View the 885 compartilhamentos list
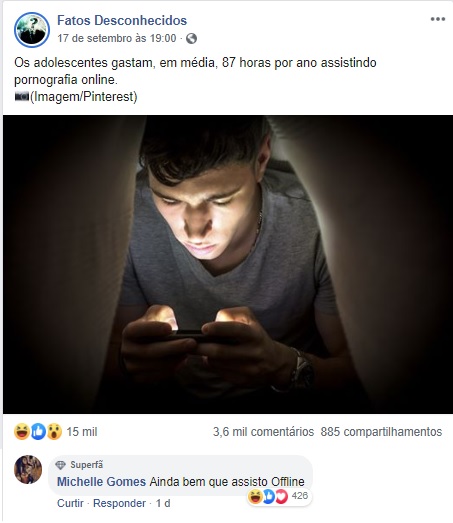Image resolution: width=453 pixels, height=523 pixels. [381, 432]
